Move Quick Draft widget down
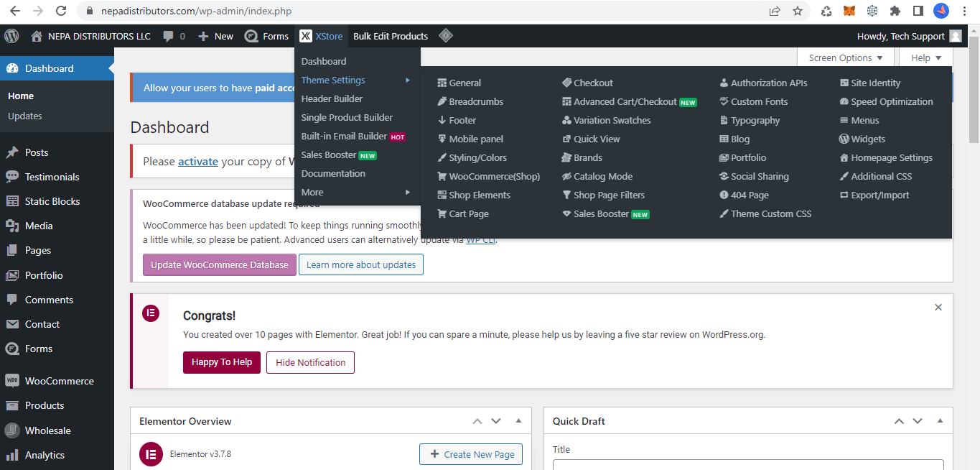Viewport: 980px width, 470px height. (x=918, y=421)
